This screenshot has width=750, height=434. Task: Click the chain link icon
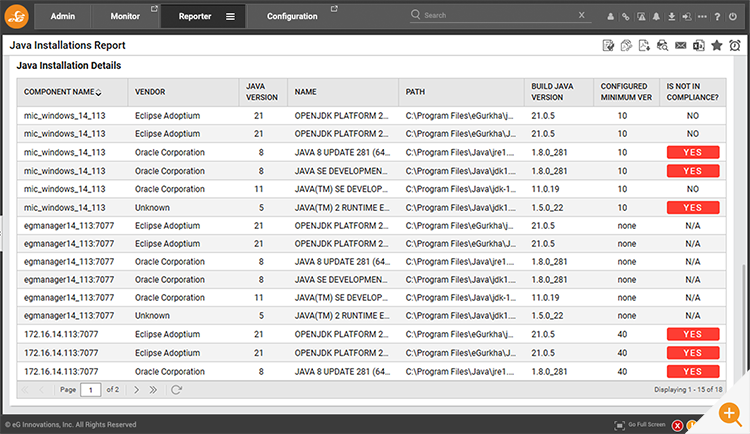pyautogui.click(x=626, y=17)
